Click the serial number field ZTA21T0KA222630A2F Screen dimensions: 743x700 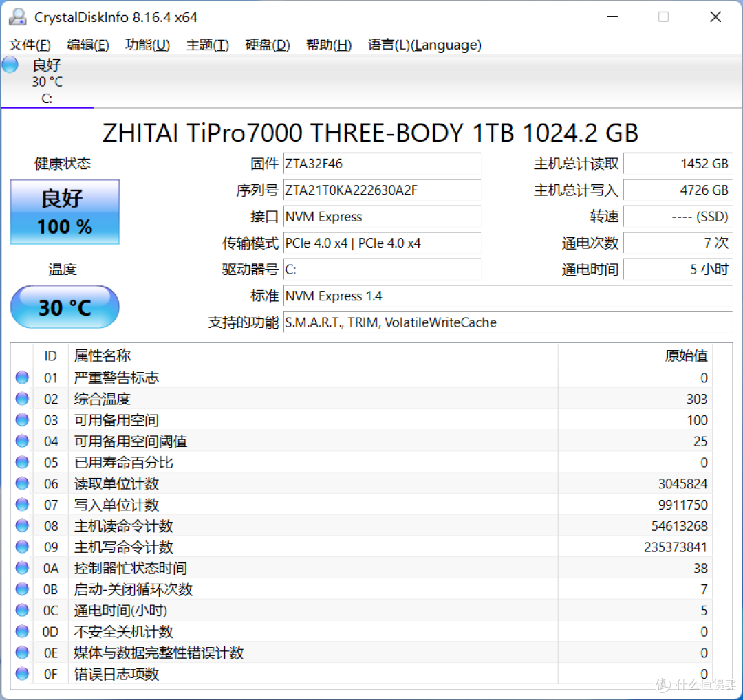point(382,190)
